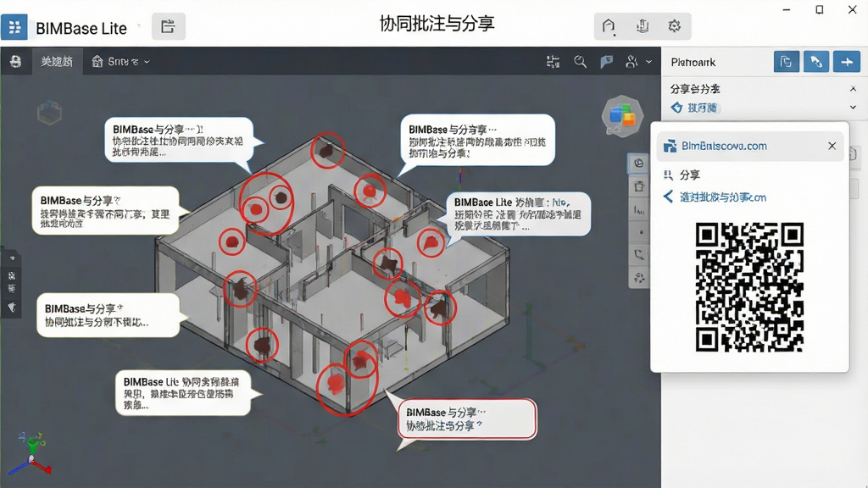868x488 pixels.
Task: Click the "BimBatscova.com" title in the popup
Action: (724, 146)
